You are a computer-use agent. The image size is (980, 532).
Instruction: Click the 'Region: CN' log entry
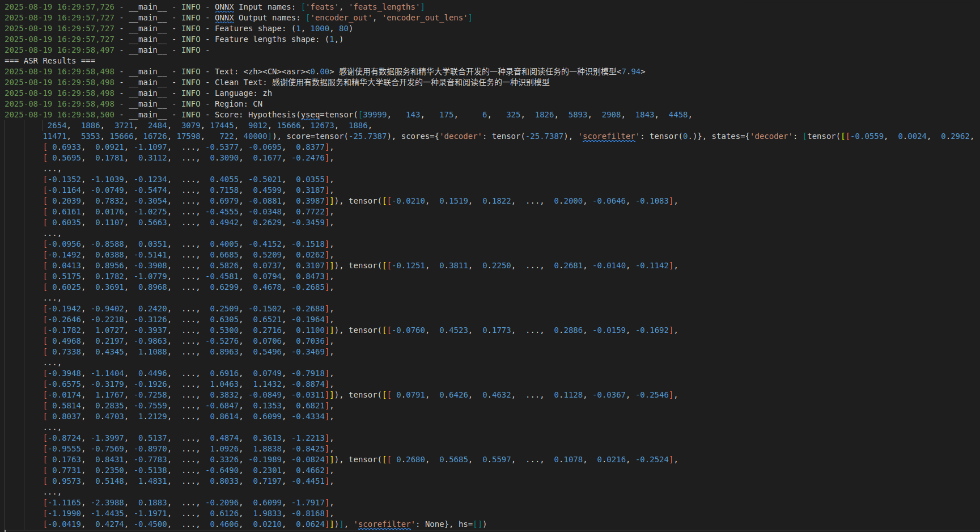(239, 104)
